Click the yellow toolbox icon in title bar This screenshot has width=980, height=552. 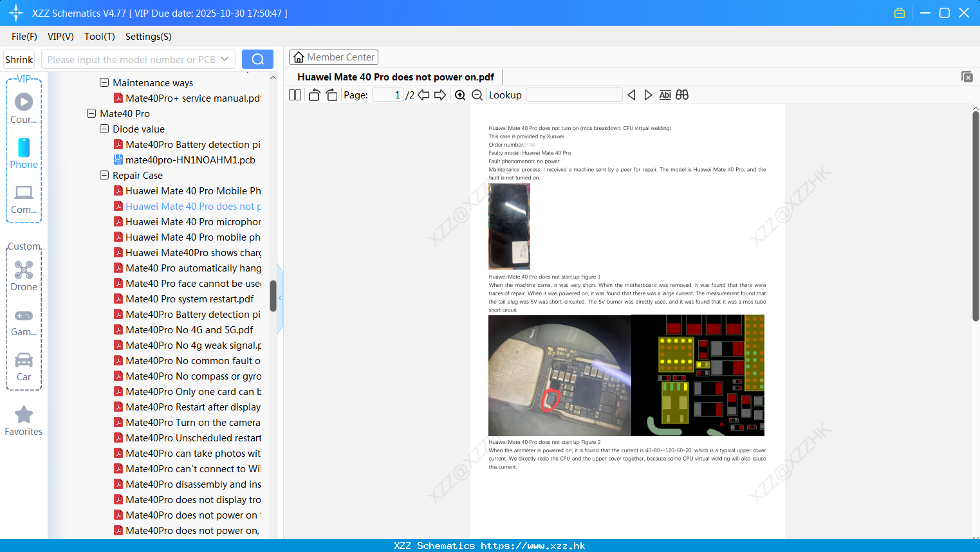[900, 13]
